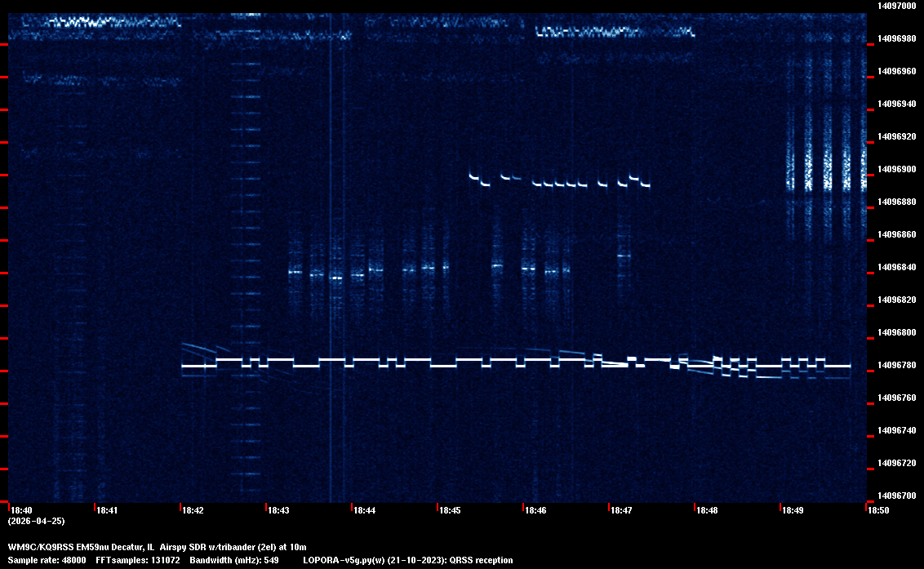This screenshot has height=569, width=924.
Task: Click the 'Bandwidth (mHz): 549' text
Action: tap(234, 560)
